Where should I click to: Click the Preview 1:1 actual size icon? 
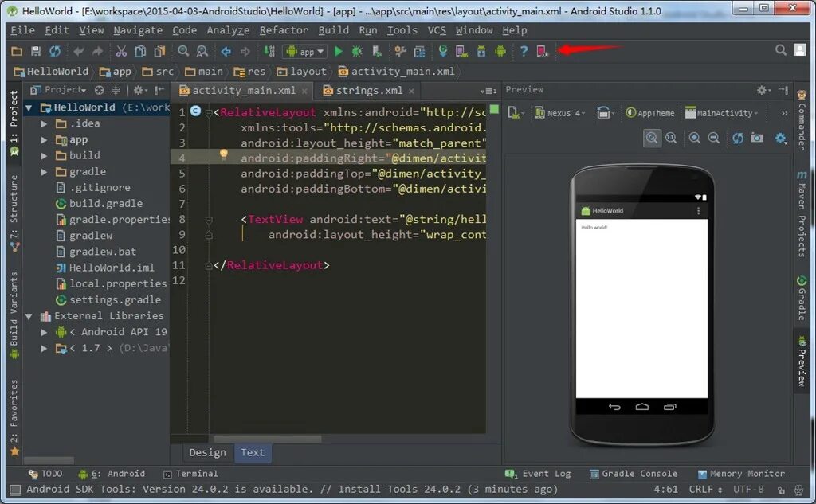click(x=671, y=138)
